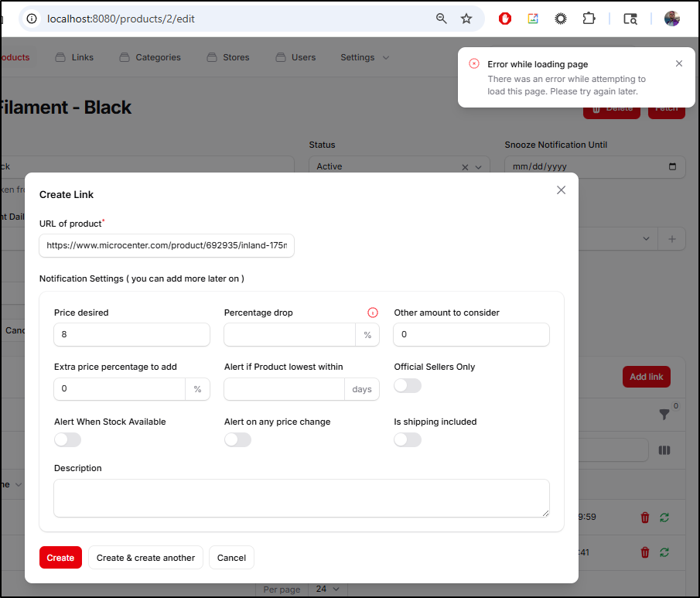
Task: Toggle Is shipping included switch
Action: (408, 439)
